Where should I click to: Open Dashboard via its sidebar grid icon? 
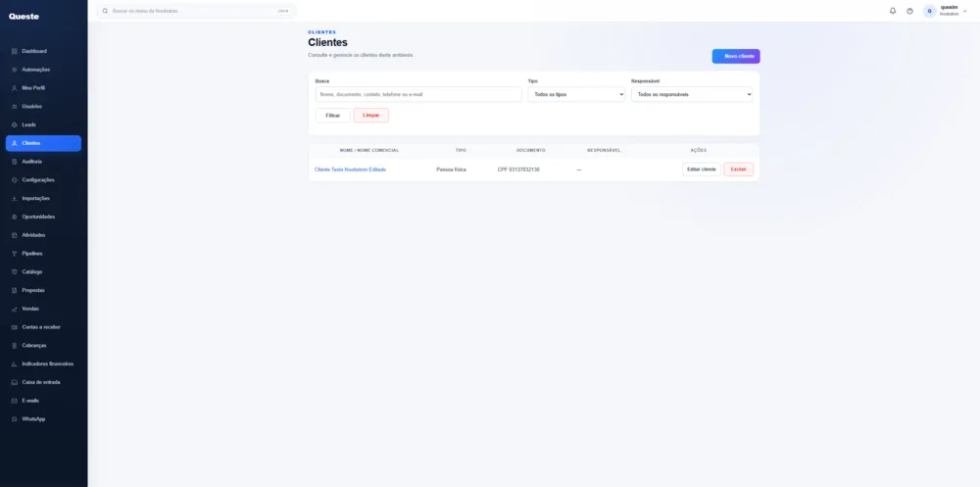tap(15, 51)
